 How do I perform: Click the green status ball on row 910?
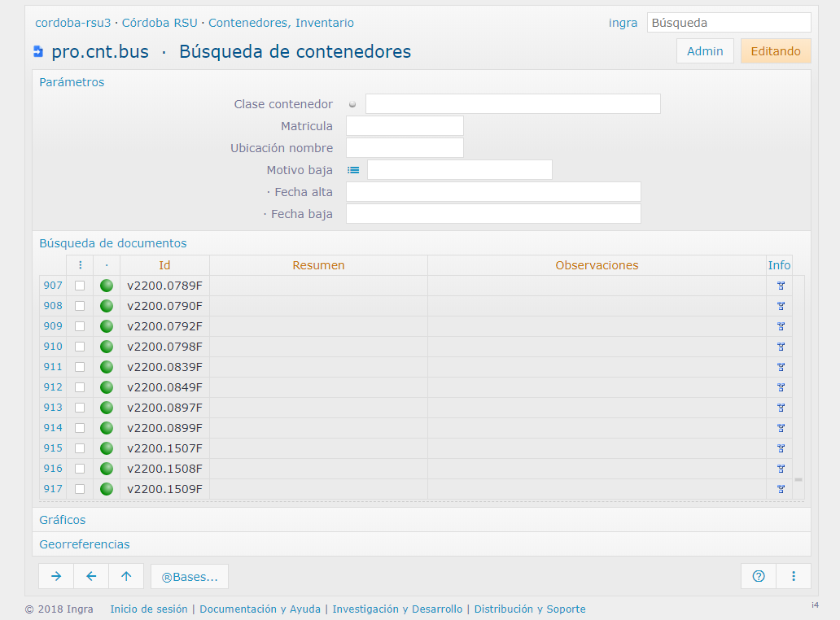107,347
